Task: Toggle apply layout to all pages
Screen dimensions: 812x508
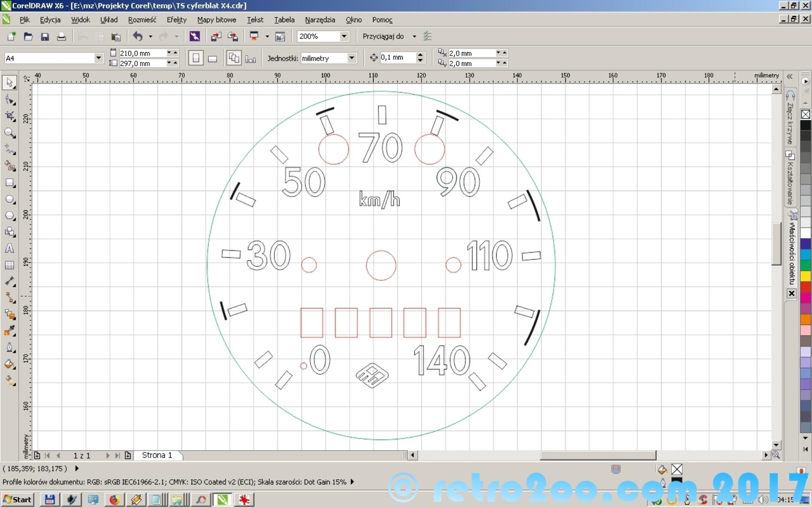Action: click(234, 58)
